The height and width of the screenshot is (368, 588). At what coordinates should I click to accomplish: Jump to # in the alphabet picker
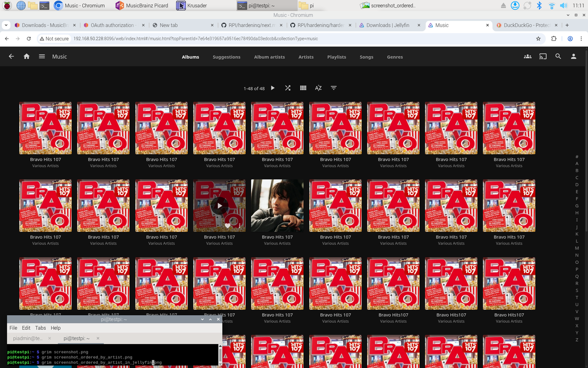[x=577, y=156]
